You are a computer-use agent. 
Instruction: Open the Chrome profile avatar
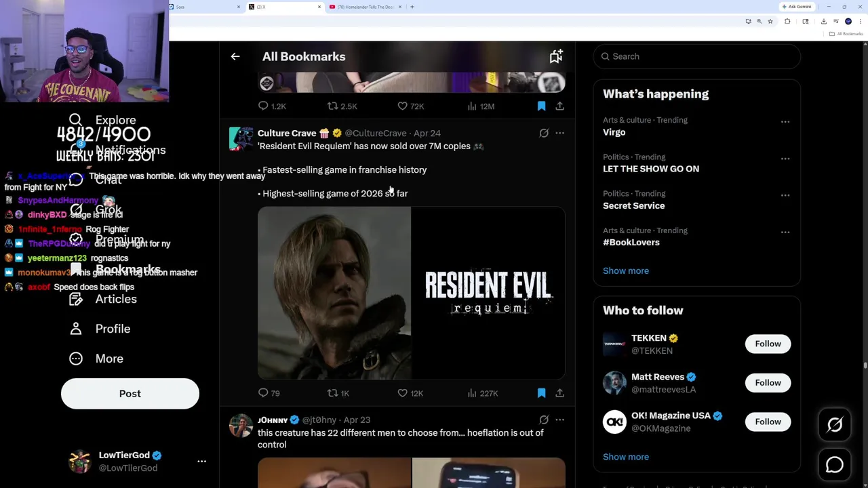[848, 22]
